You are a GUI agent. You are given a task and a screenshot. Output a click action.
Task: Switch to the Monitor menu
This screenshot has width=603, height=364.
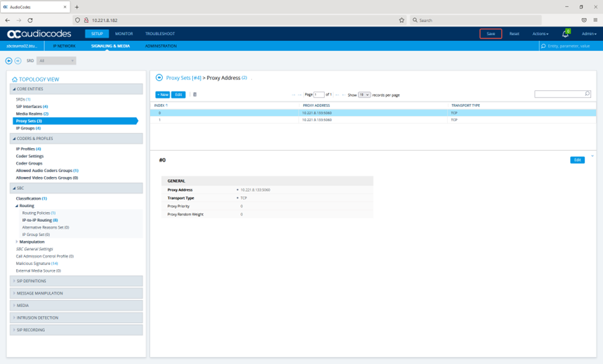tap(124, 34)
